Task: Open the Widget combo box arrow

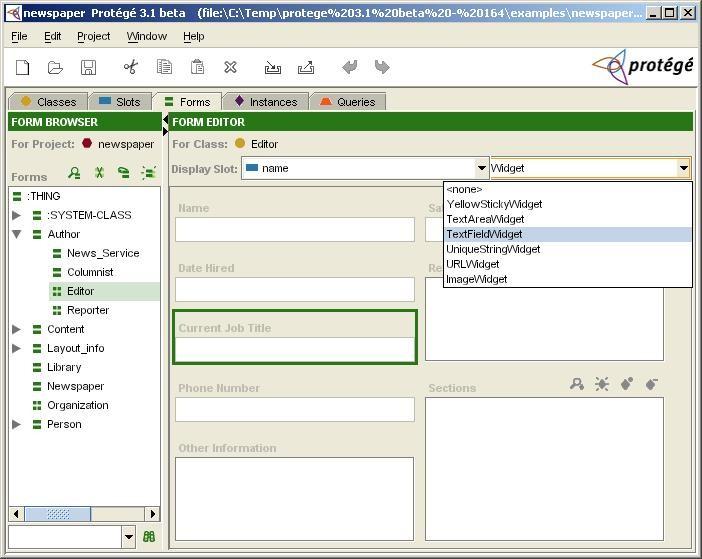Action: click(x=683, y=168)
